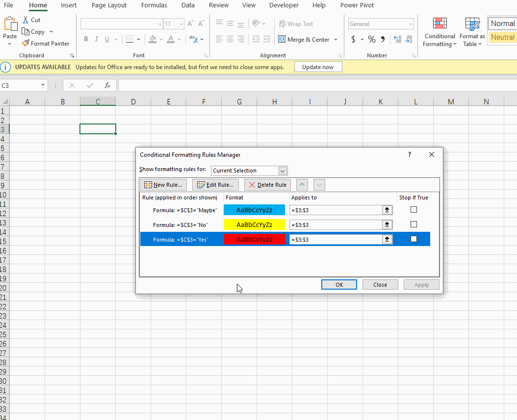Expand the Fill Color dropdown arrow
This screenshot has width=517, height=420.
(160, 39)
